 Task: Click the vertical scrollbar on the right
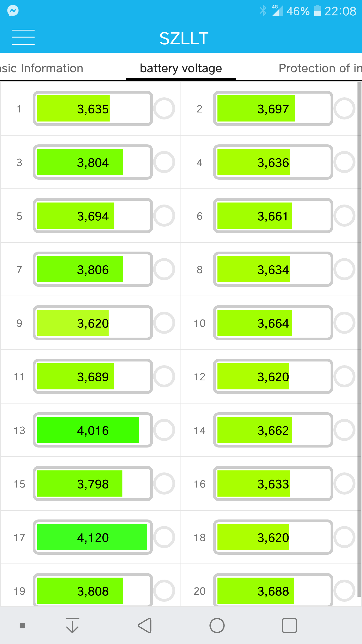(x=359, y=339)
